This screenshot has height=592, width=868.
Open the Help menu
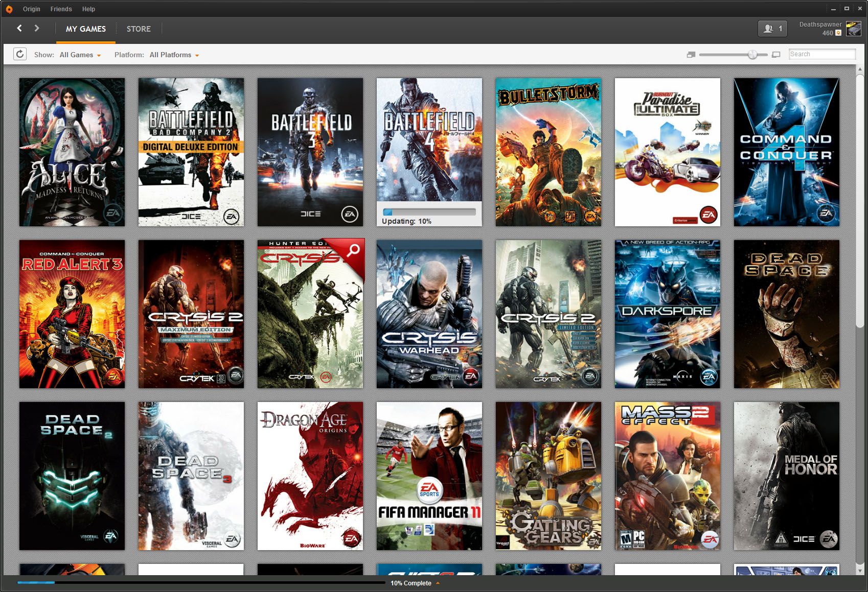coord(89,9)
